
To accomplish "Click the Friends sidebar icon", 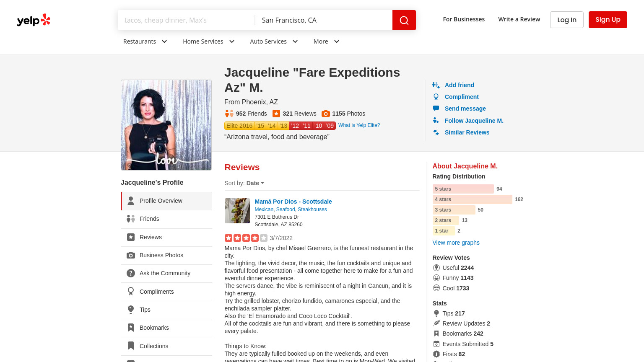I will pos(131,219).
